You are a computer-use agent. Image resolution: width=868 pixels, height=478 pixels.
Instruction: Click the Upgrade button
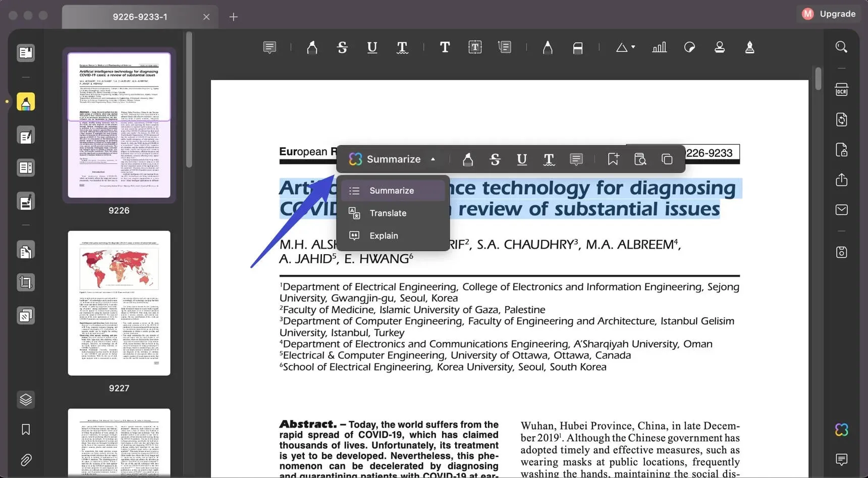829,14
